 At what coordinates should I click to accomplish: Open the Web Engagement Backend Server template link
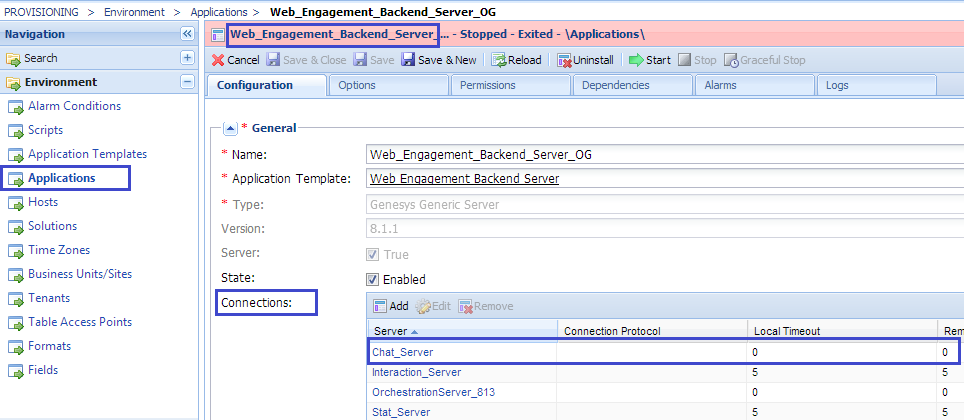pos(464,179)
